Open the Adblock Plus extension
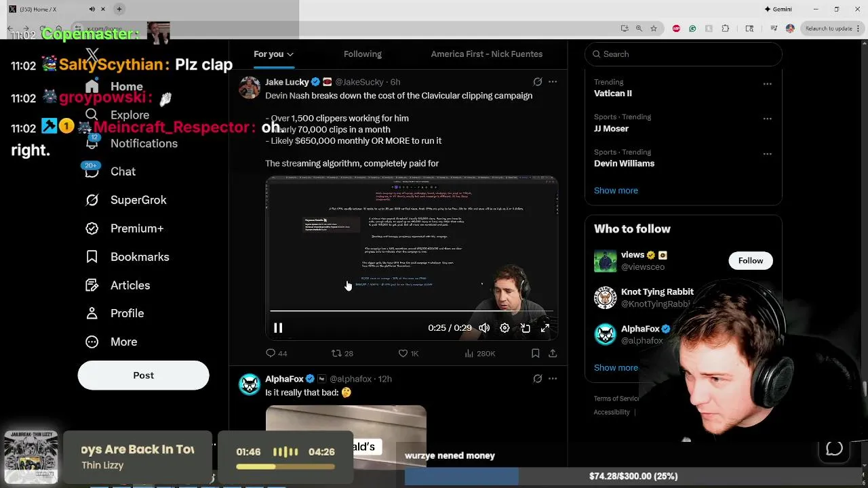The image size is (868, 488). coord(676,28)
